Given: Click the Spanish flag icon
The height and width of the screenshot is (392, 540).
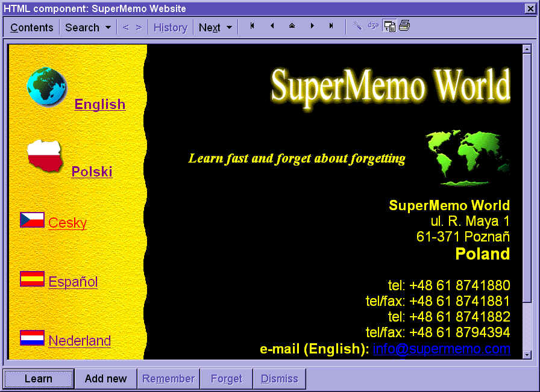Looking at the screenshot, I should coord(32,279).
